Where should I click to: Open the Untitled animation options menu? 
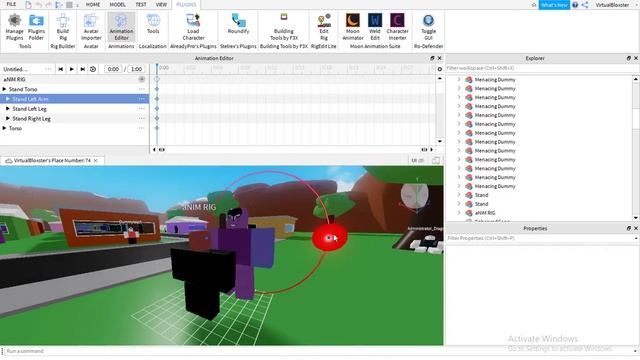click(x=48, y=69)
